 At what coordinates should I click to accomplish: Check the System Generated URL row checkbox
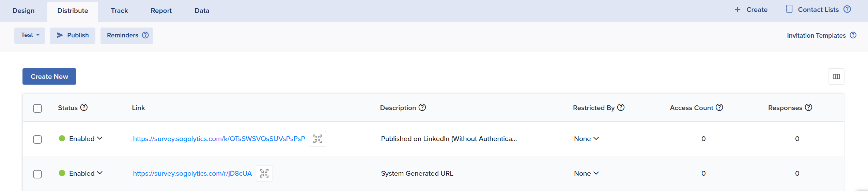tap(37, 174)
